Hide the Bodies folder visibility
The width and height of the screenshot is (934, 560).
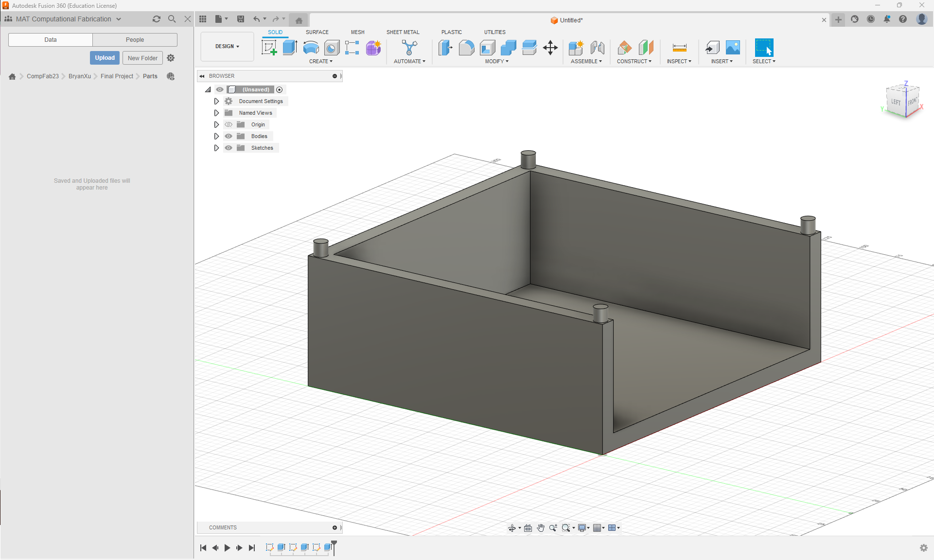229,136
